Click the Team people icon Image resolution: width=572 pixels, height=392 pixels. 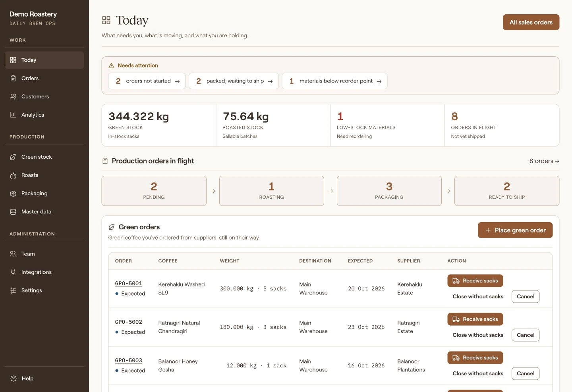[13, 254]
